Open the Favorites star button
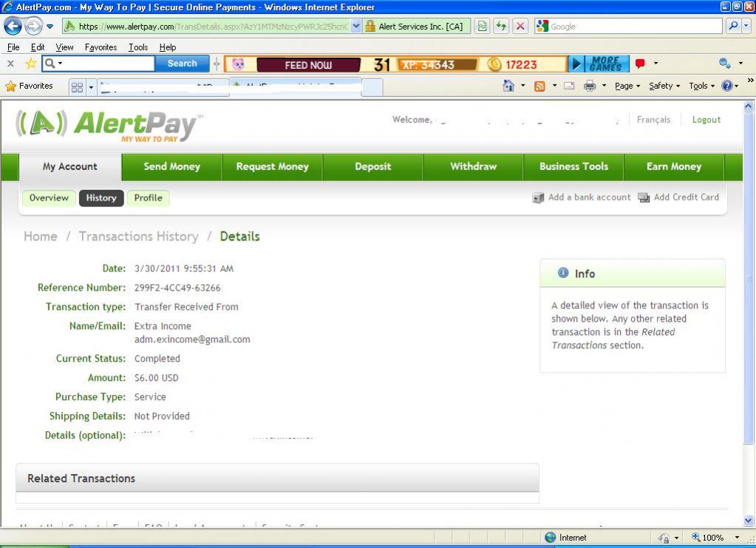The image size is (756, 548). pyautogui.click(x=29, y=86)
